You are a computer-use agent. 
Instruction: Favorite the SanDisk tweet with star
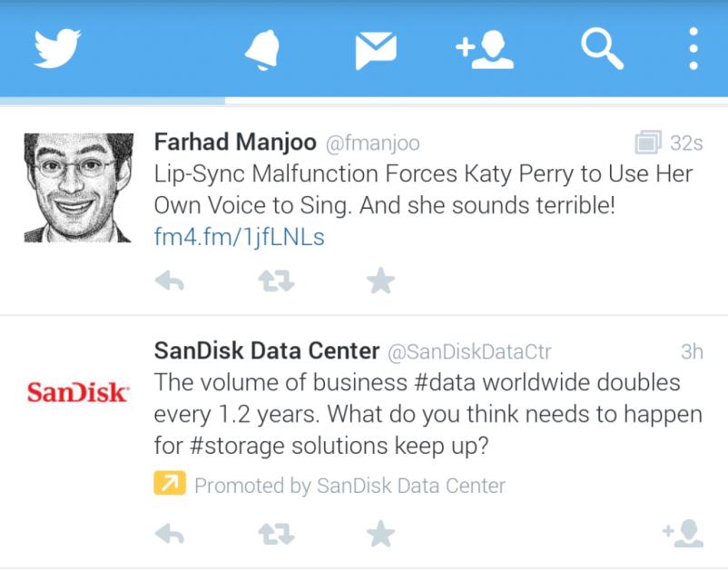point(380,534)
